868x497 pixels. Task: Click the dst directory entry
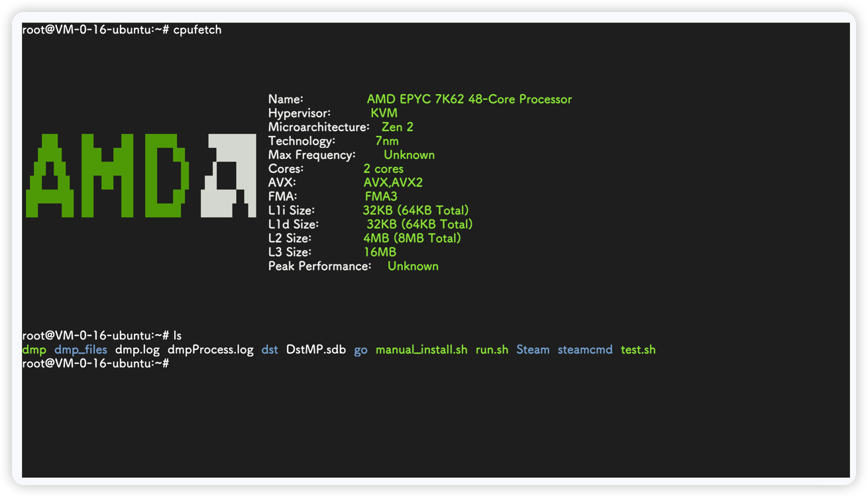pyautogui.click(x=270, y=349)
